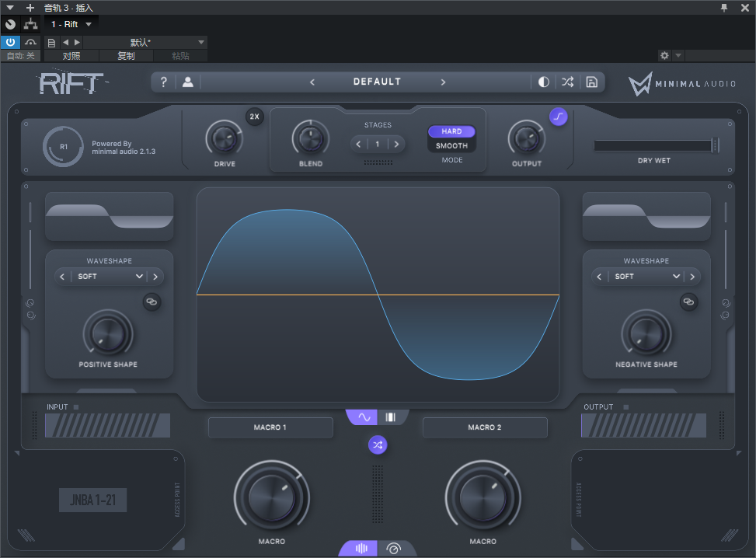Randomize preset with the shuffle icon

[x=567, y=82]
